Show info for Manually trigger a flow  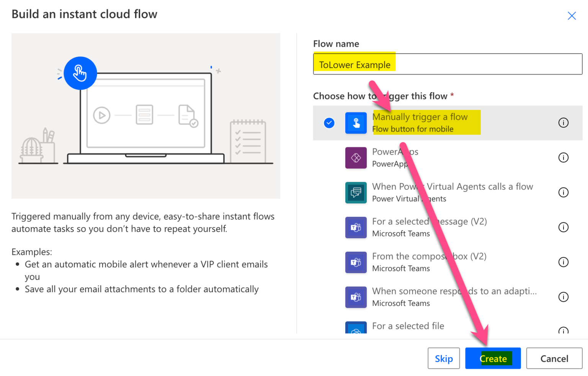563,123
